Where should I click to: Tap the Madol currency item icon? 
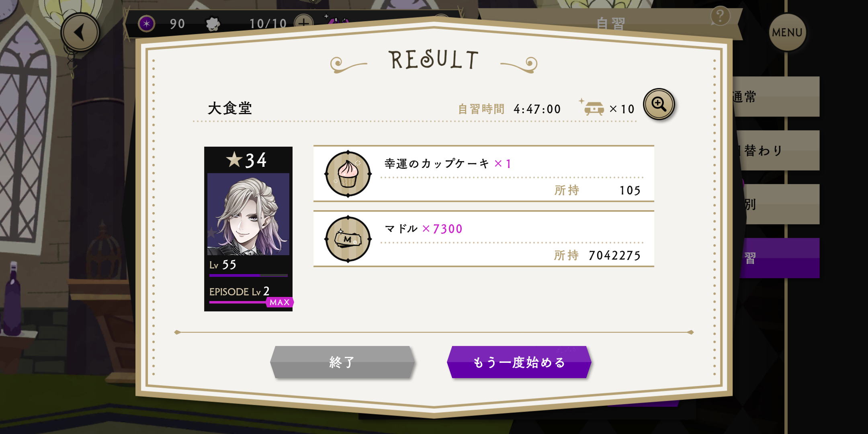pyautogui.click(x=348, y=239)
